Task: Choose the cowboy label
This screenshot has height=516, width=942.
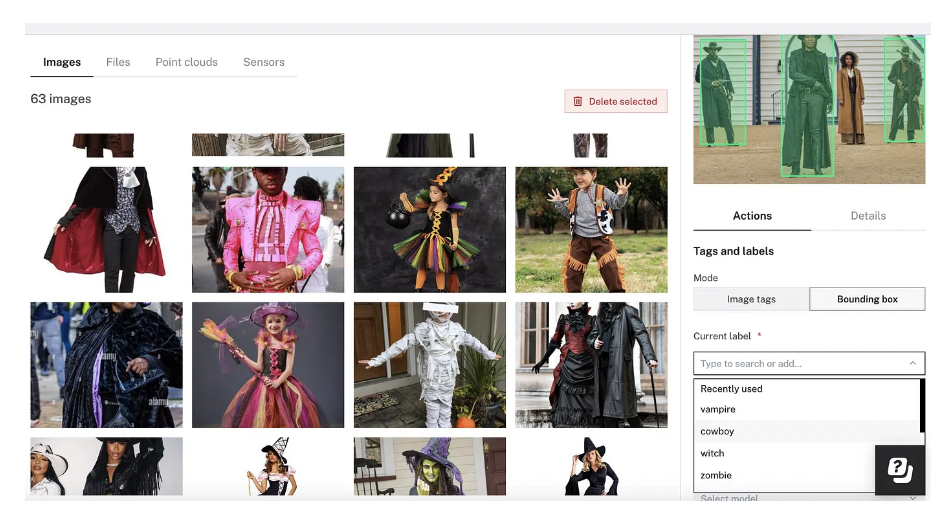Action: [807, 431]
